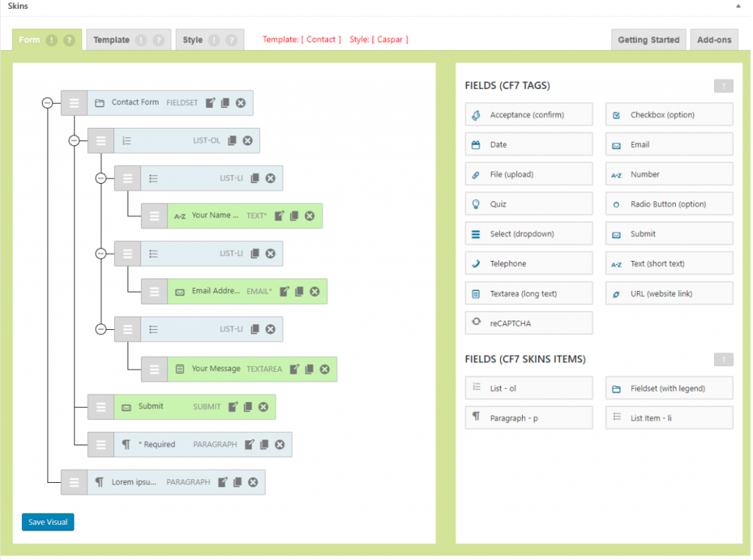Click the Save Visual button
This screenshot has height=560, width=753.
48,522
